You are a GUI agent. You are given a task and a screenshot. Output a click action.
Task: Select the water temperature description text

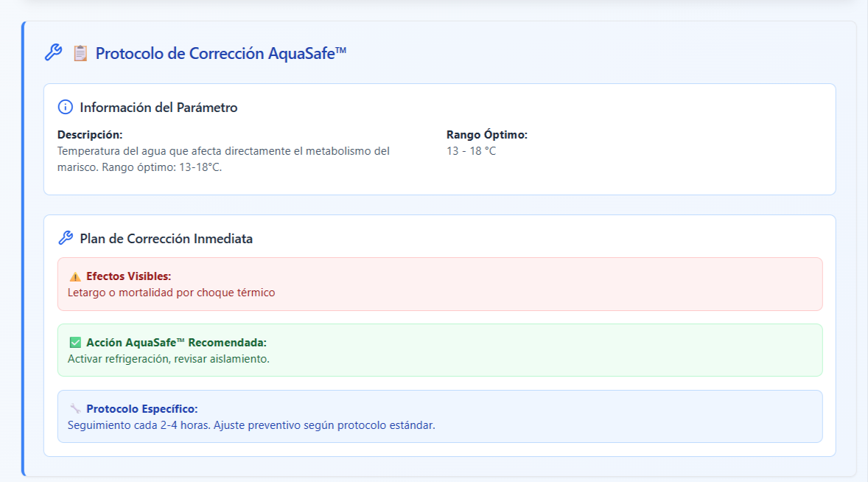point(223,158)
